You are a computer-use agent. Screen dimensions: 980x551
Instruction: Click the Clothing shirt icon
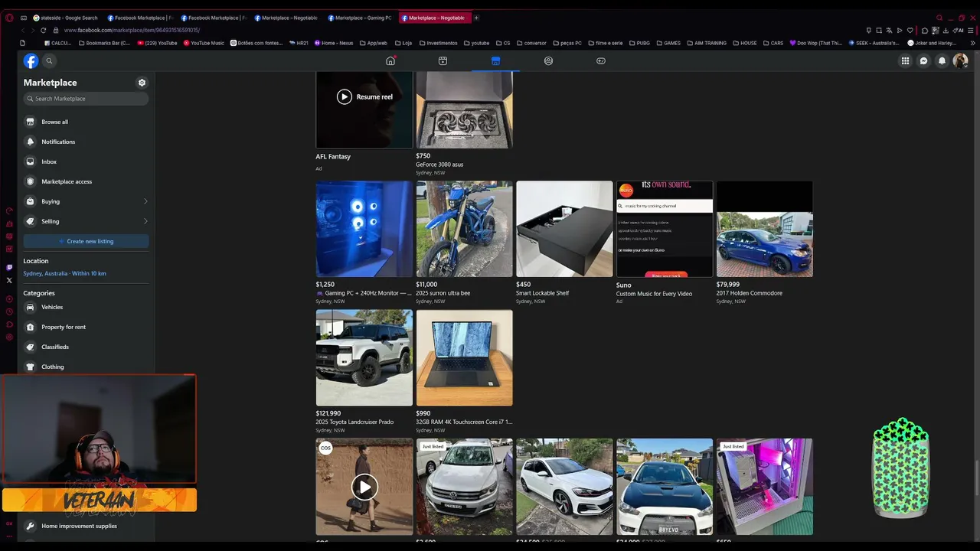tap(31, 367)
